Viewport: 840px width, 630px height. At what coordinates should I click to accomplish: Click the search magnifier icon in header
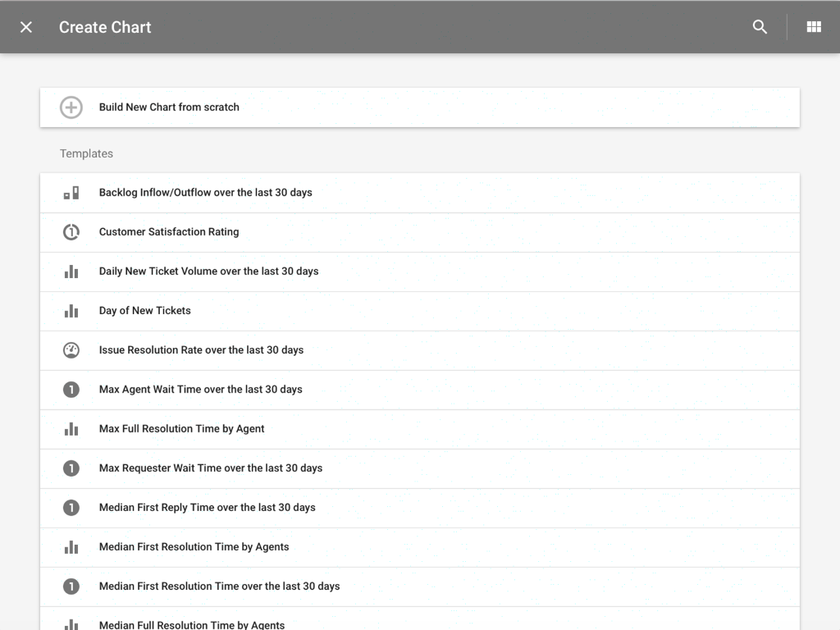(760, 27)
